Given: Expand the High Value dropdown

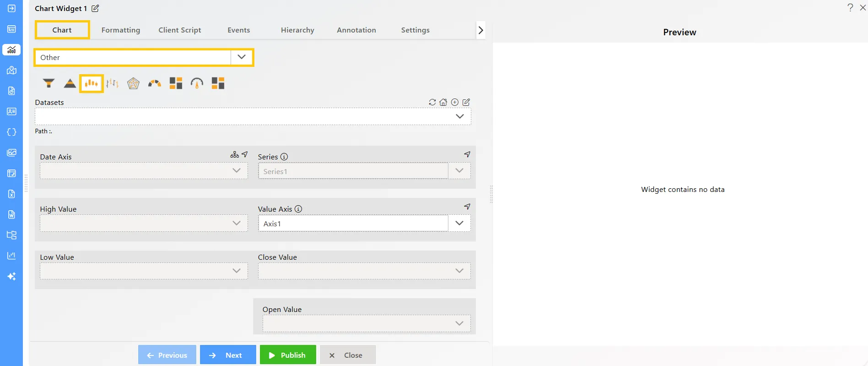Looking at the screenshot, I should [236, 223].
